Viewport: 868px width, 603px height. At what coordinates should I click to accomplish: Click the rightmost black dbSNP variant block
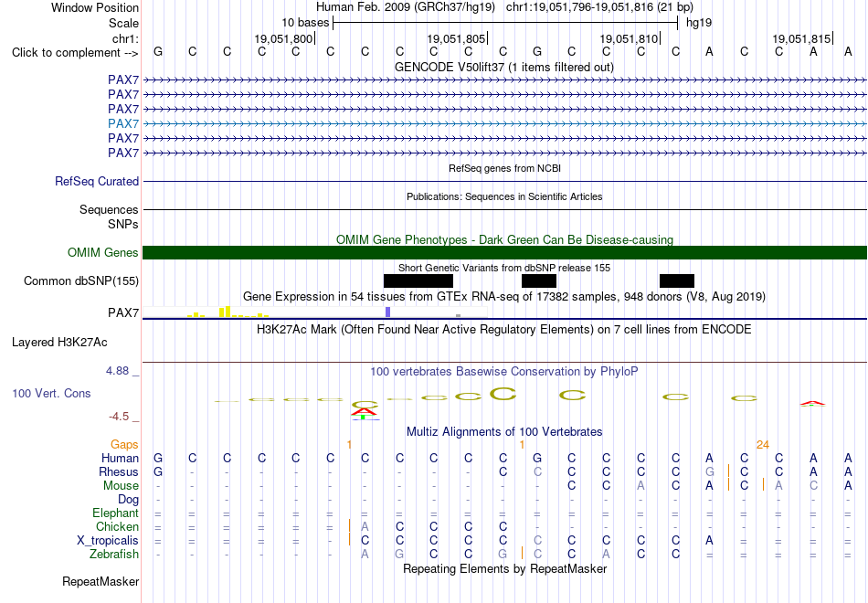coord(676,280)
